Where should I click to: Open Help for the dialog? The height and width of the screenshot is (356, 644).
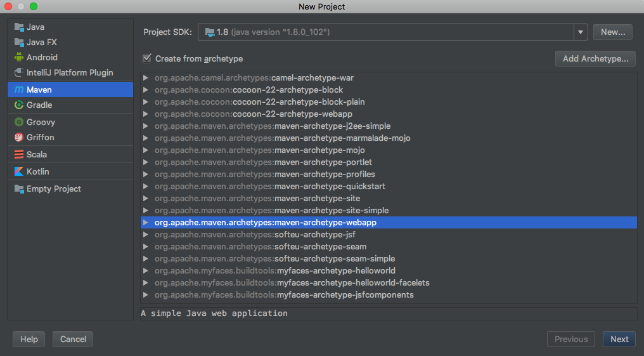[29, 339]
